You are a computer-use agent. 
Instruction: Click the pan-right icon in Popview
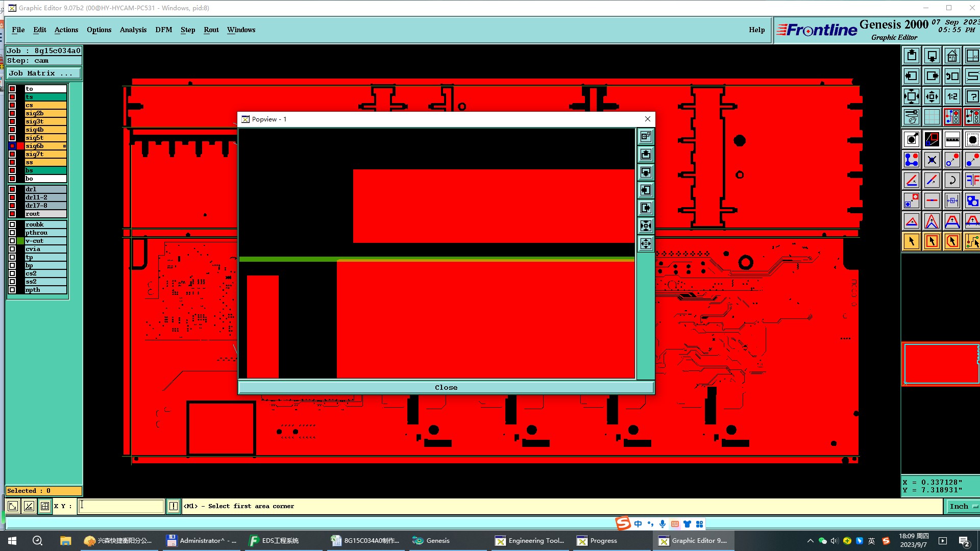(x=646, y=208)
